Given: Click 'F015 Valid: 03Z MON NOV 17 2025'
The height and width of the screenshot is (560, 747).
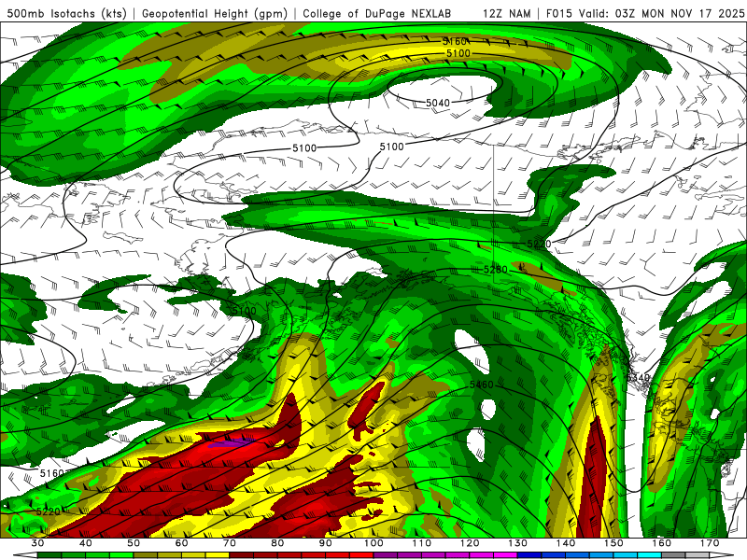Looking at the screenshot, I should [645, 13].
